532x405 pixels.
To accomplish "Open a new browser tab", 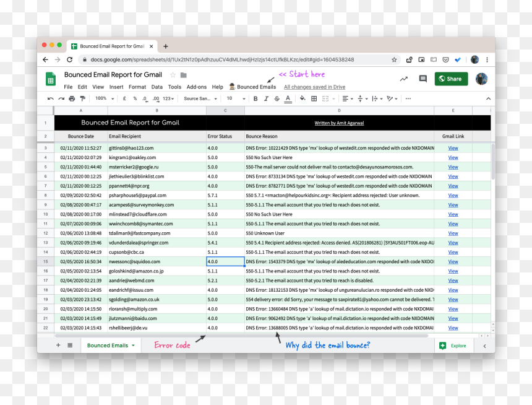I will 166,46.
